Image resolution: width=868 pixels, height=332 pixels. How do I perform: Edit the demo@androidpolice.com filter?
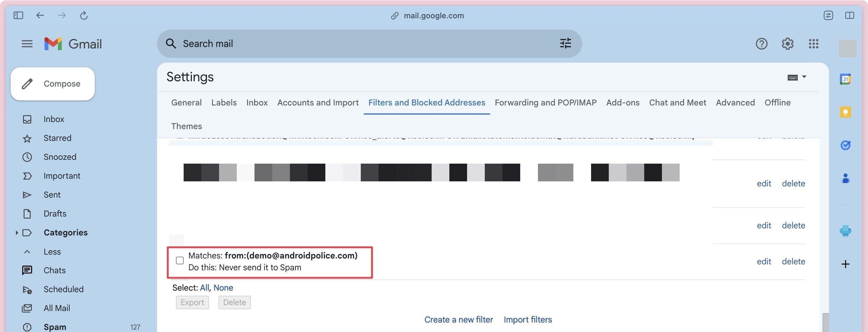(763, 261)
